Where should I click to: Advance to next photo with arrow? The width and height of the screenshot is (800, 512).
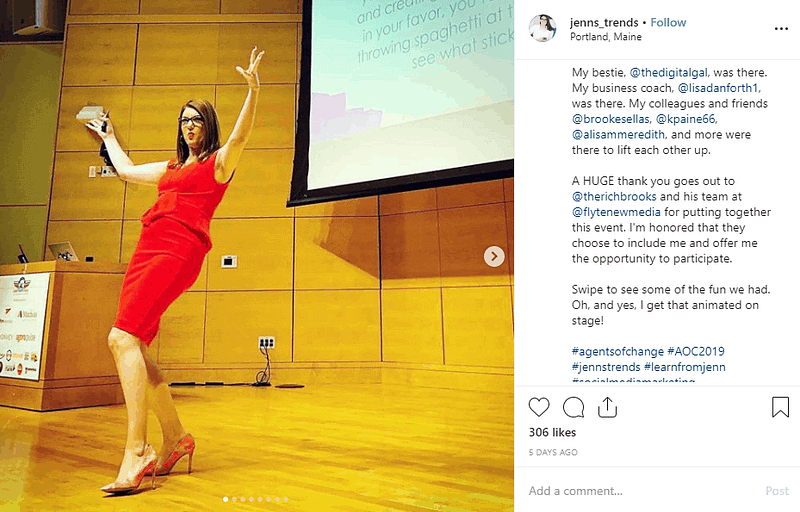point(494,256)
